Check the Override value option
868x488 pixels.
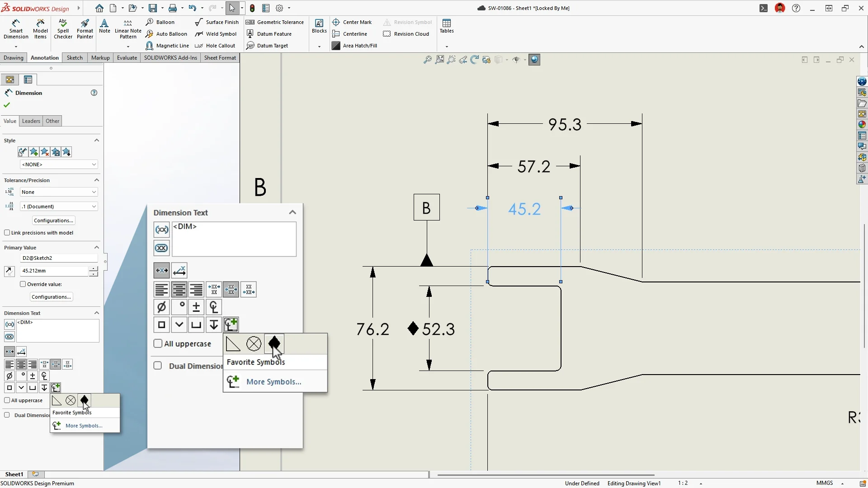[23, 284]
